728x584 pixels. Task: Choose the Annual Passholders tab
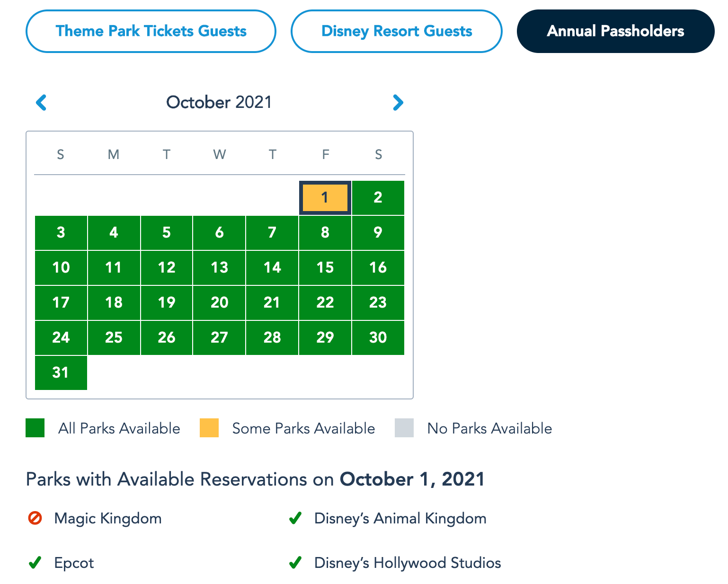[615, 31]
